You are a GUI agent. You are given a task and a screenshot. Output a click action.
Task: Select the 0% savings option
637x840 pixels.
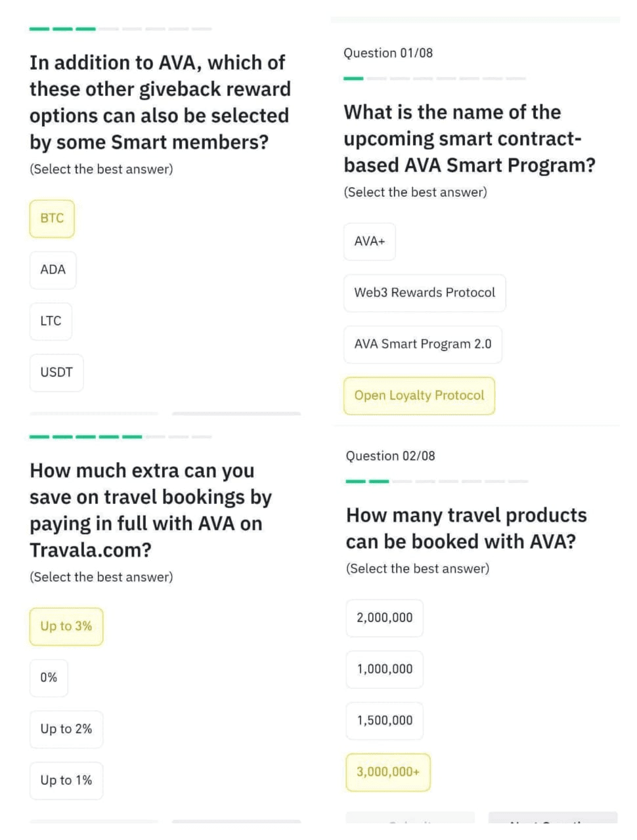tap(49, 677)
